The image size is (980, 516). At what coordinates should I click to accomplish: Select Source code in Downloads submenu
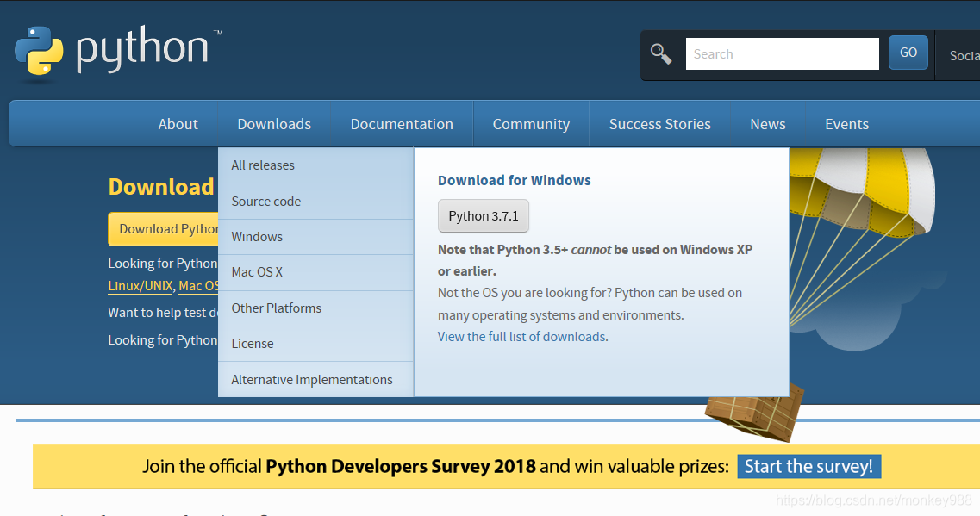pos(315,202)
